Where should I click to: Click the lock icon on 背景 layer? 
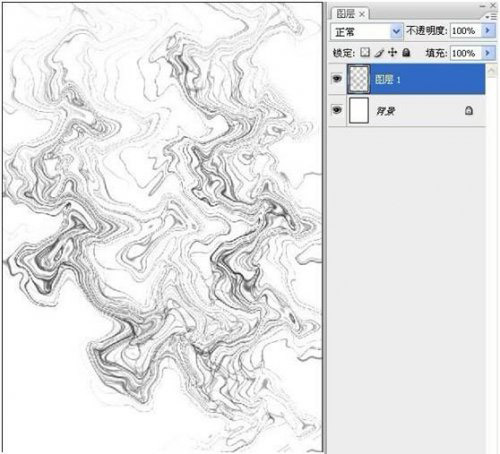coord(469,111)
